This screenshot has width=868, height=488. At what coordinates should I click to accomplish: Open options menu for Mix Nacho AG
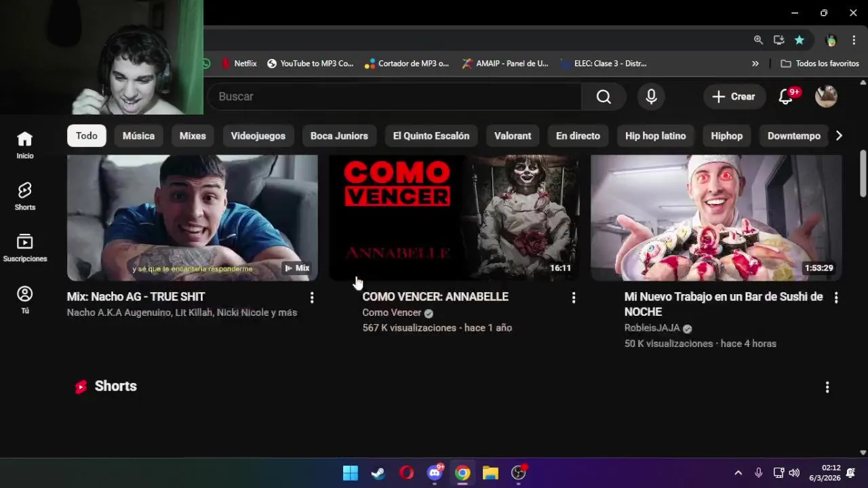(312, 298)
